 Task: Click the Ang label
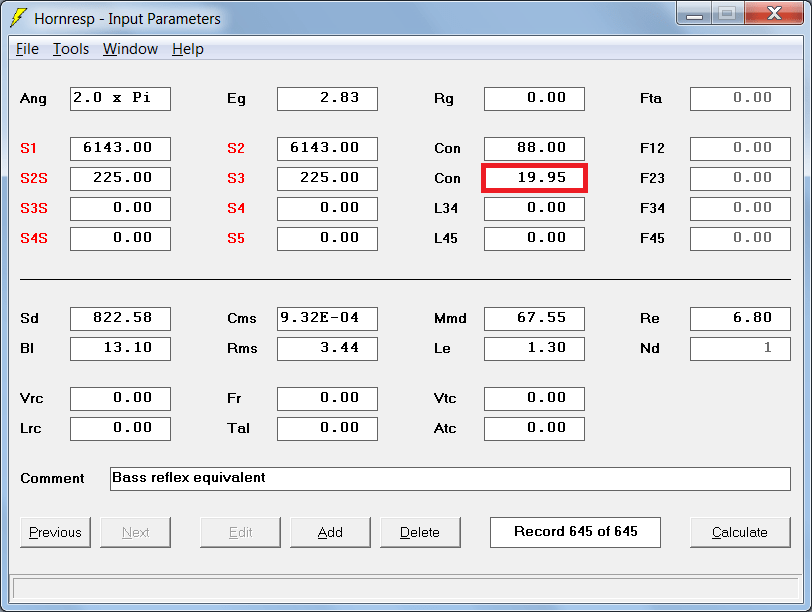(x=33, y=99)
